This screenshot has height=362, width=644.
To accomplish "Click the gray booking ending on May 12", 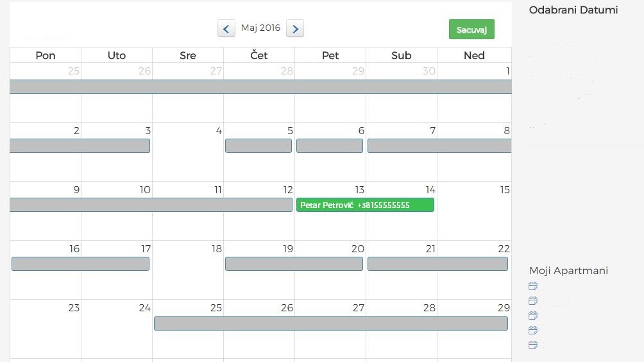I will click(x=151, y=205).
